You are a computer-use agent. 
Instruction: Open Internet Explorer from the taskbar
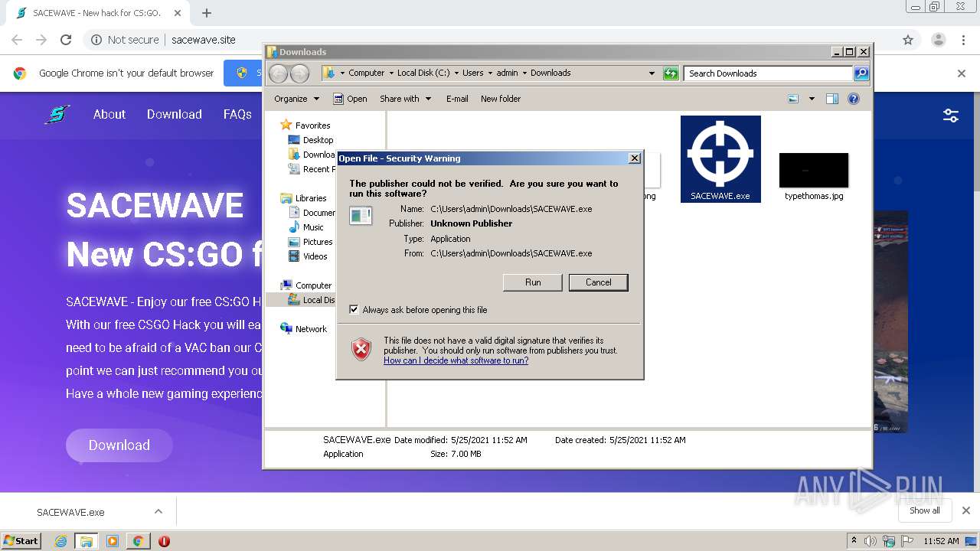point(60,541)
